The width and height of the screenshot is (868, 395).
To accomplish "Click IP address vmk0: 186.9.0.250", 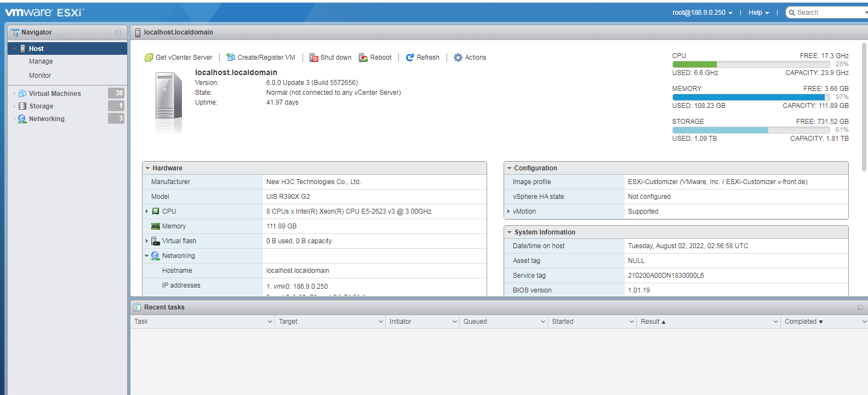I will tap(297, 287).
